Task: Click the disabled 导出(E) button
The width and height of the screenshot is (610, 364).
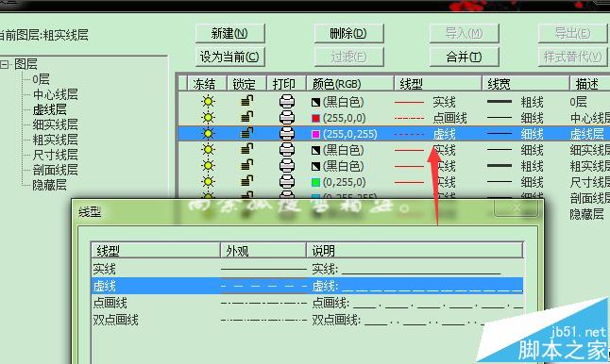Action: click(572, 33)
